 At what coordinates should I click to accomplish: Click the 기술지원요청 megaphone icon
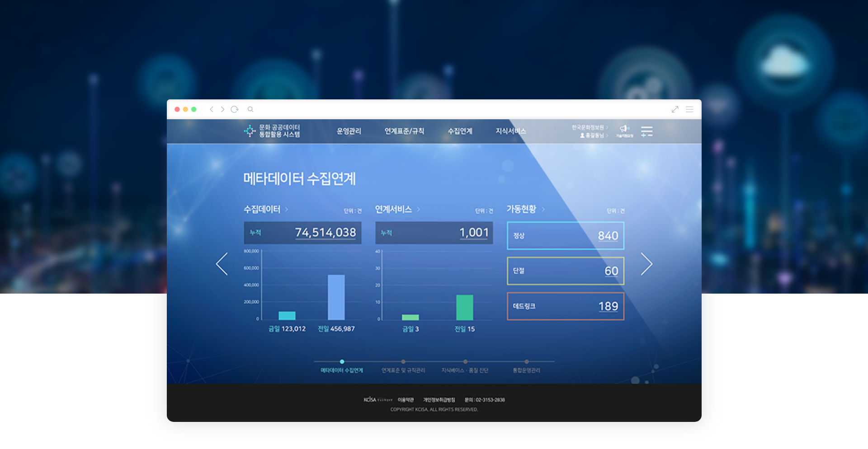pos(624,130)
